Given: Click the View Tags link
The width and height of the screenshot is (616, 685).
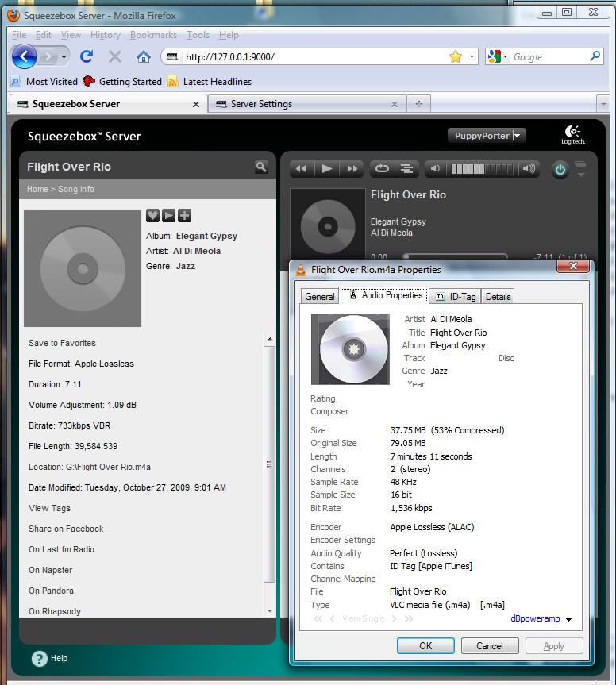Looking at the screenshot, I should click(x=49, y=508).
